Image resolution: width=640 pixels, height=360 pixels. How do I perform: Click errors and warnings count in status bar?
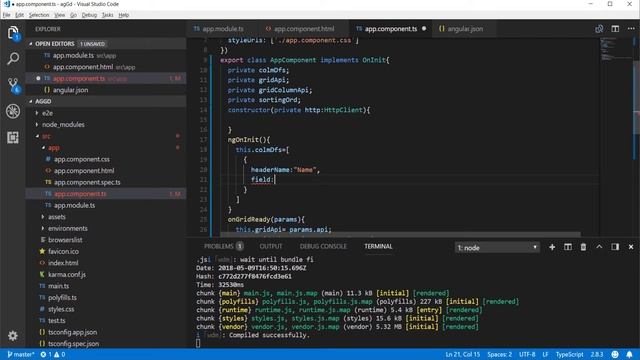click(53, 354)
